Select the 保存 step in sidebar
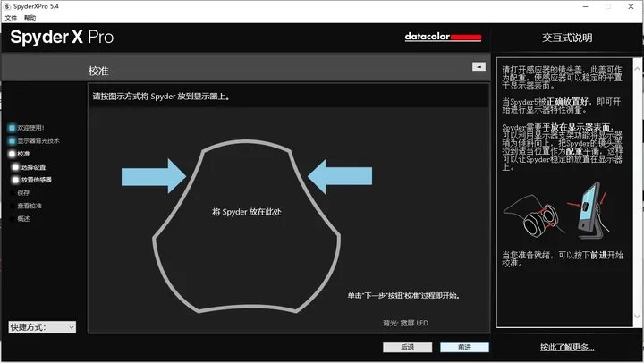Viewport: 644px width, 363px height. click(x=23, y=193)
